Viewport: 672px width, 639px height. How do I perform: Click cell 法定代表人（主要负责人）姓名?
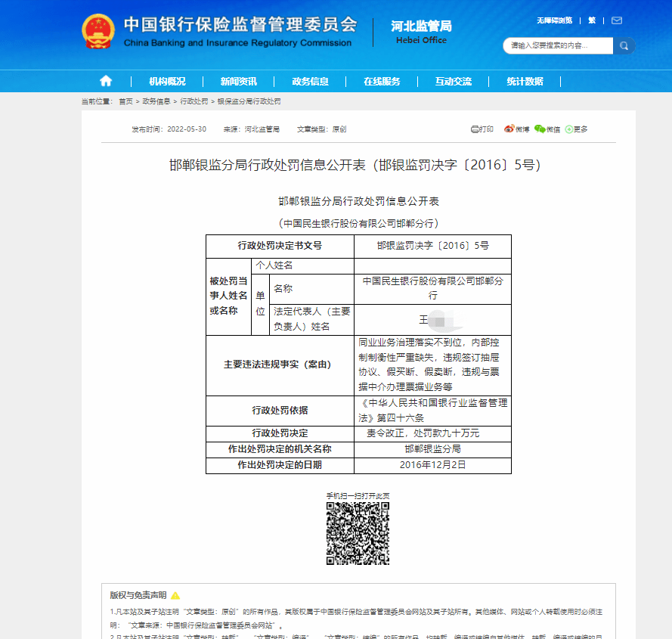(x=312, y=319)
